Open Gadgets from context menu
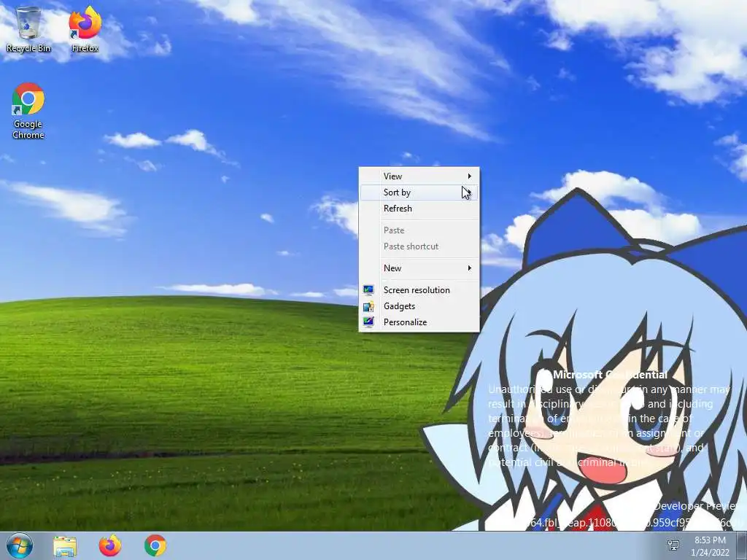Viewport: 747px width, 560px height. 419,306
